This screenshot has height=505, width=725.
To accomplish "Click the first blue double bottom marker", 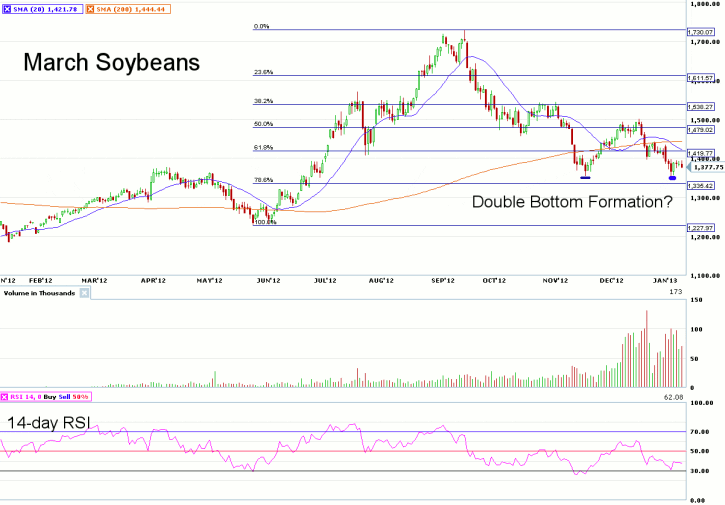I will [x=584, y=177].
